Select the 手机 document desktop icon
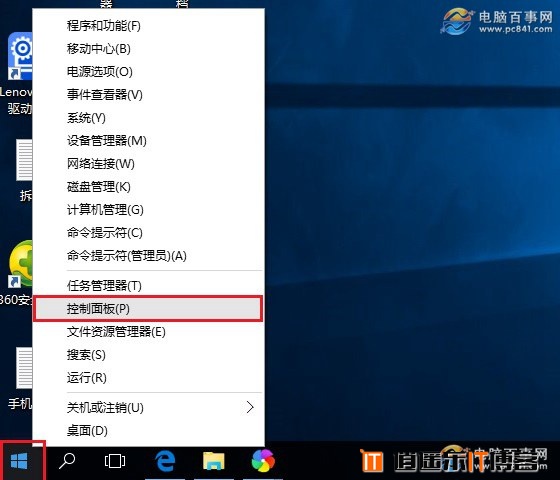 point(21,379)
